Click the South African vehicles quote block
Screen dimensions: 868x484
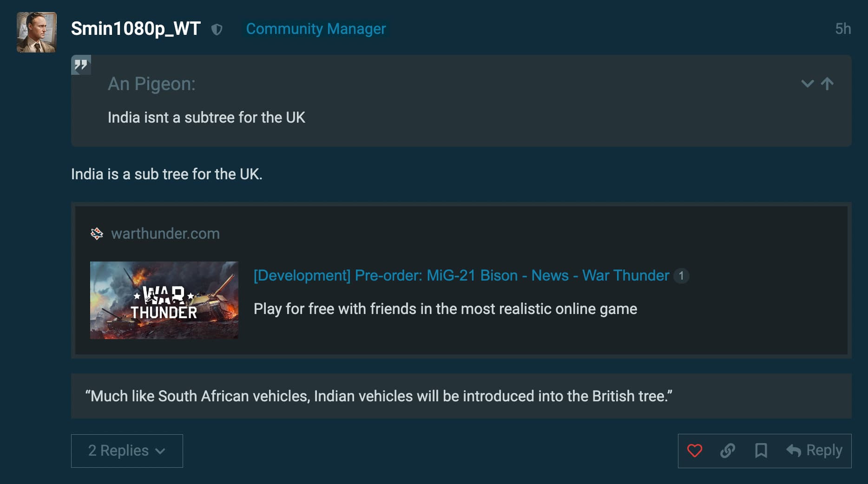(x=461, y=396)
